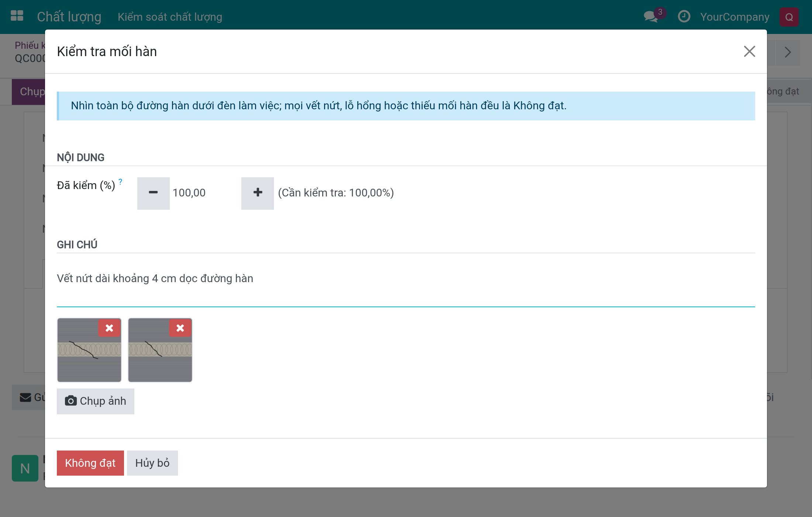This screenshot has height=517, width=812.
Task: Open the apps grid menu icon
Action: click(x=17, y=16)
